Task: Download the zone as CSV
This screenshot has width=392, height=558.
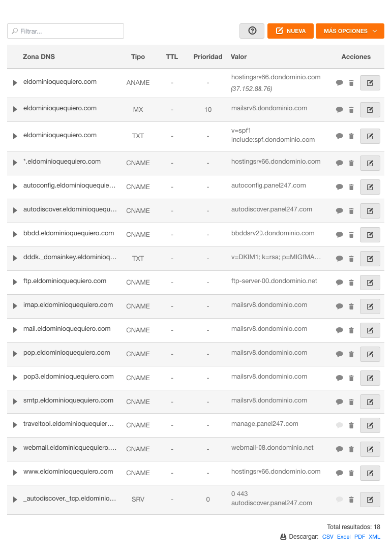Action: 327,537
